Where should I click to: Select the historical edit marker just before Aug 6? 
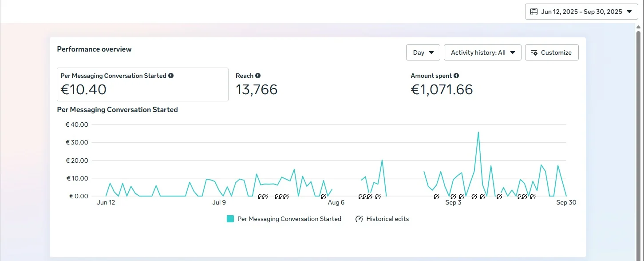(324, 196)
